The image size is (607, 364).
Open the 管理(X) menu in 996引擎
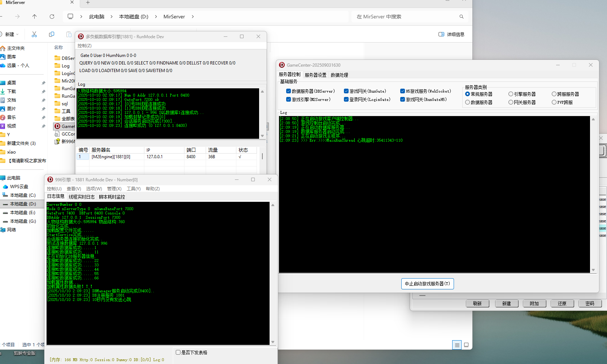[x=114, y=189]
